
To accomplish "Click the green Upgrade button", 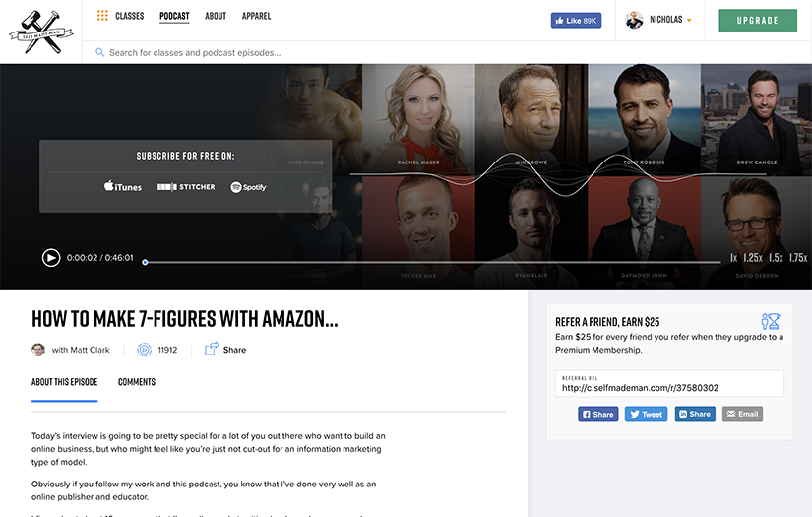I will pos(758,21).
